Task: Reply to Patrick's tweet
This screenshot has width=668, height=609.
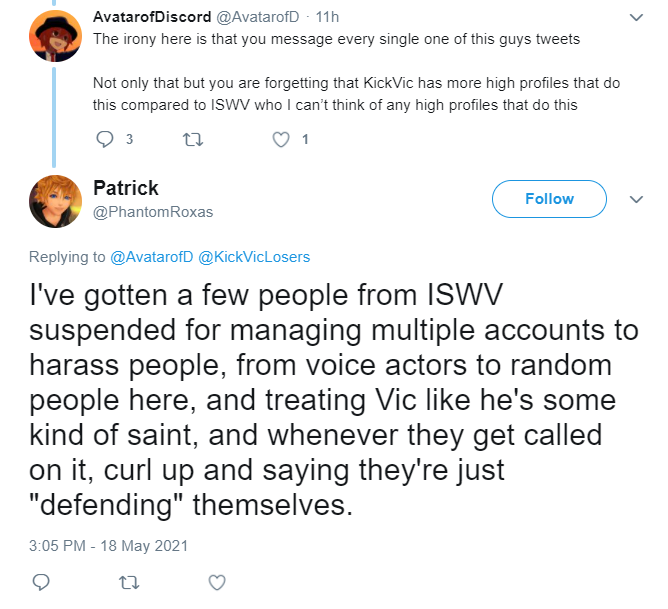Action: (41, 582)
